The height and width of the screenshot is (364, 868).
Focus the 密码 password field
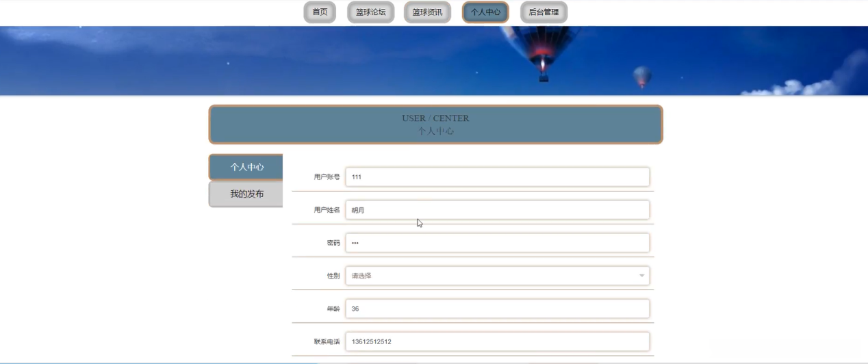[498, 243]
